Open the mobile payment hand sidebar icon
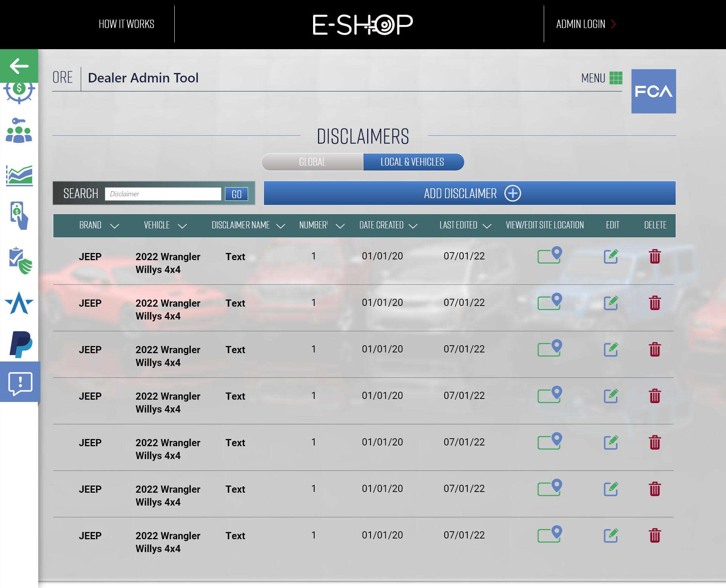Image resolution: width=726 pixels, height=588 pixels. pyautogui.click(x=19, y=216)
